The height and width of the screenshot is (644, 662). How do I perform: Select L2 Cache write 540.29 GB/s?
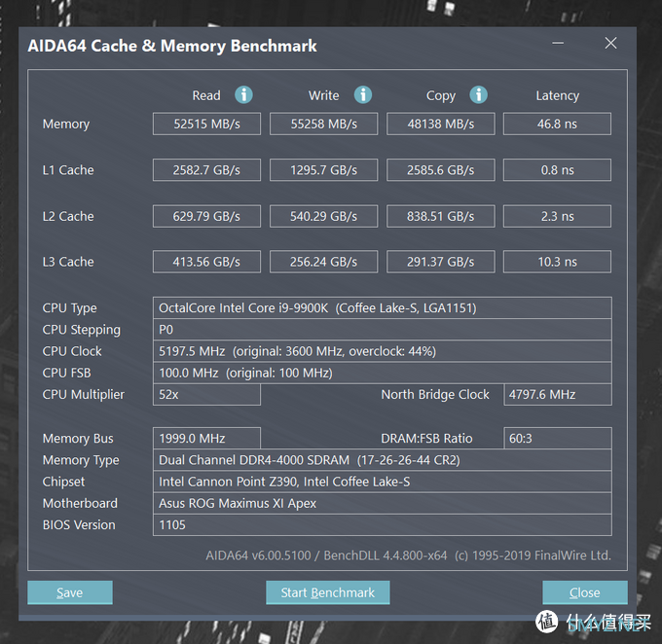324,216
